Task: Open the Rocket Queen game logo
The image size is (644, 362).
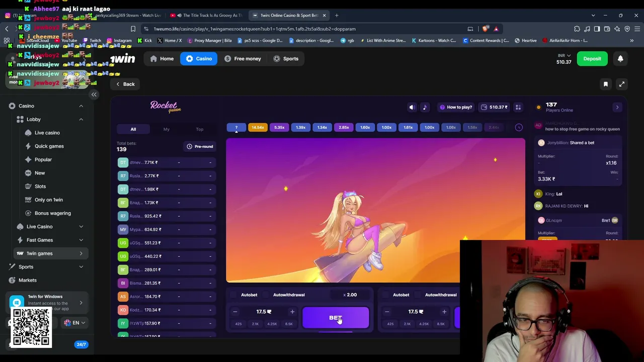Action: point(165,106)
